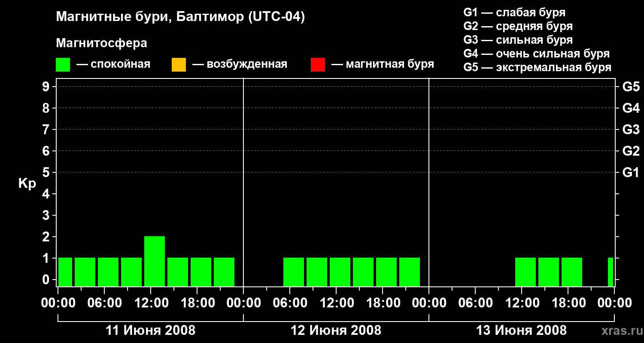Click the 'Kp' axis label

click(x=27, y=184)
